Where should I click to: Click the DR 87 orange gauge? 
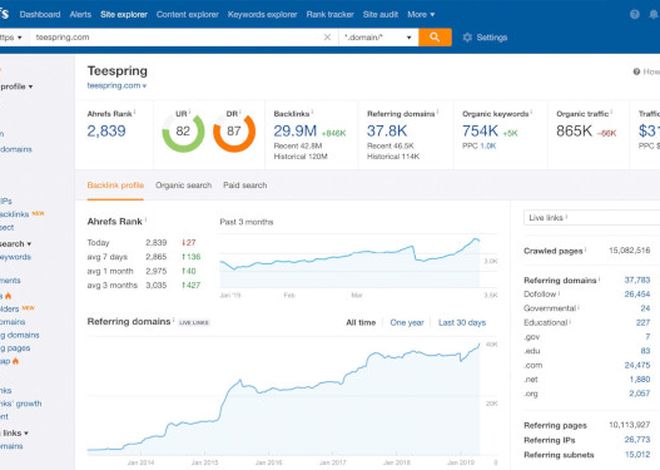tap(234, 131)
